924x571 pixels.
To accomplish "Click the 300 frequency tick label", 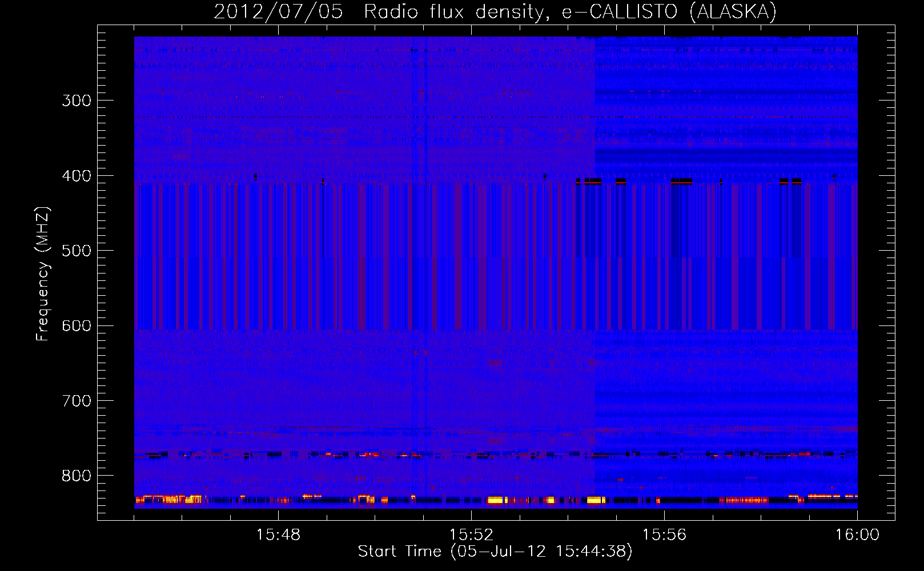I will click(x=77, y=100).
